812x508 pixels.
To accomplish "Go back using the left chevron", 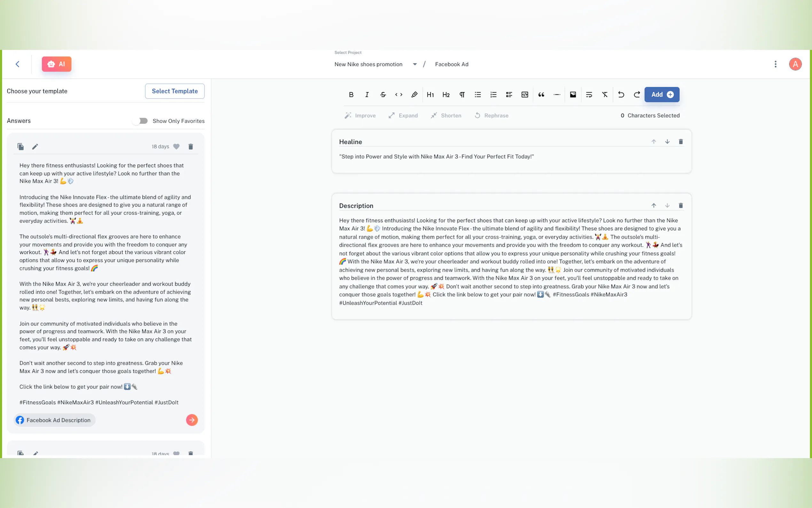I will pyautogui.click(x=18, y=64).
